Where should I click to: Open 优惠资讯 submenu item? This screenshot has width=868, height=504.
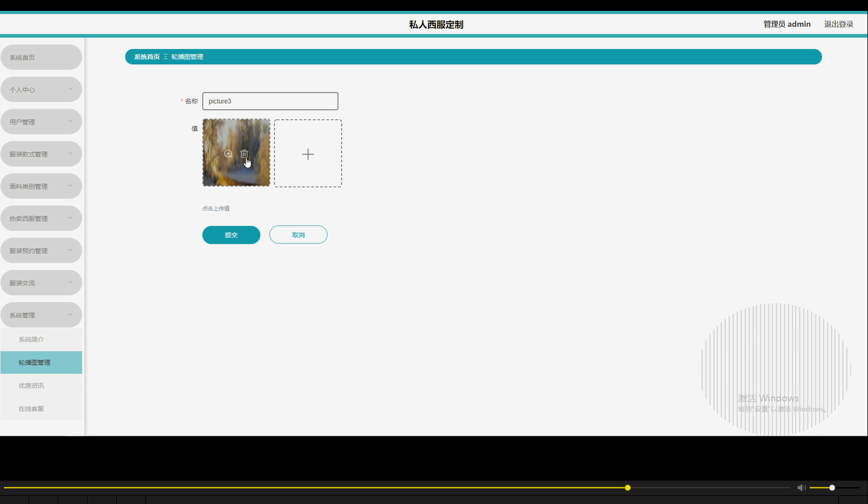[41, 385]
